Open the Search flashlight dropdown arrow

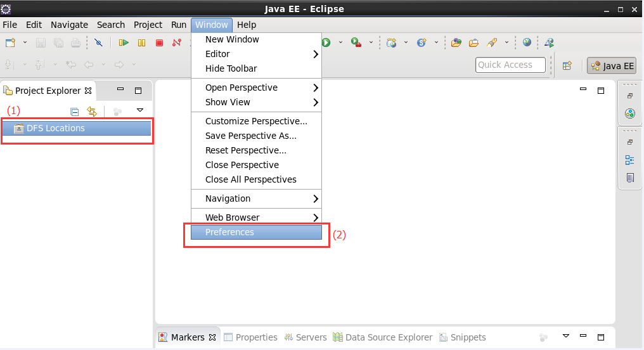click(x=506, y=42)
